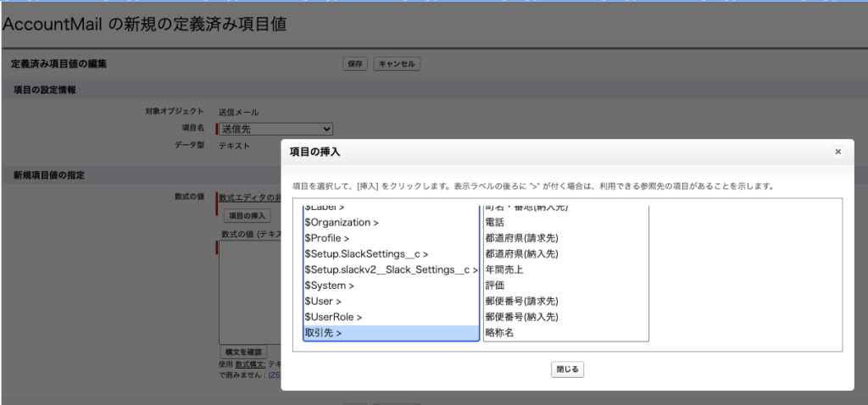Viewport: 868px width, 405px height.
Task: Click the 数式エディタ link
Action: (x=250, y=198)
